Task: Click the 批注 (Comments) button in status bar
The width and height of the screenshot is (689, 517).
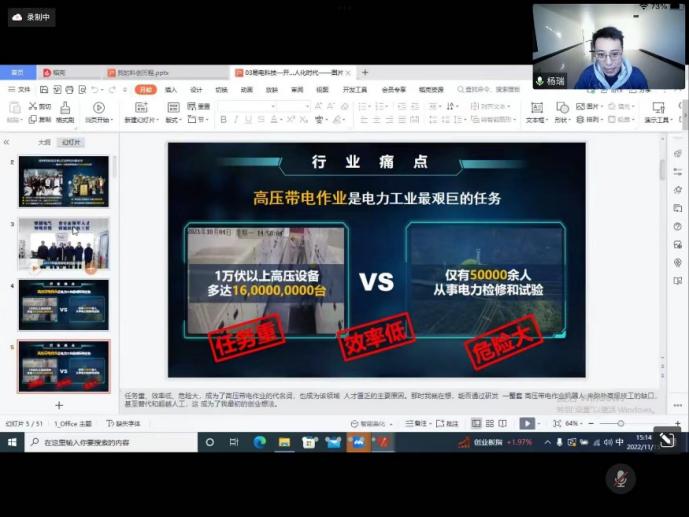Action: pyautogui.click(x=447, y=423)
